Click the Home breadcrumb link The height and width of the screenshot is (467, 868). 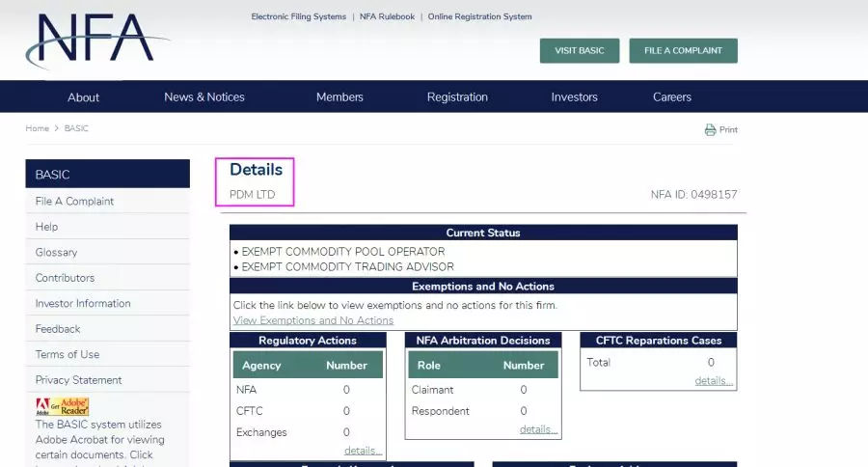pos(37,128)
